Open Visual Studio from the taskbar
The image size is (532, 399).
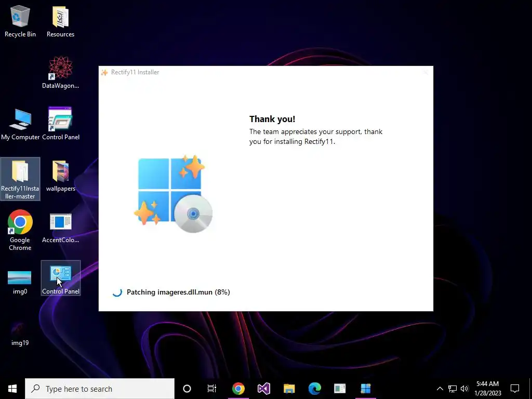(263, 389)
